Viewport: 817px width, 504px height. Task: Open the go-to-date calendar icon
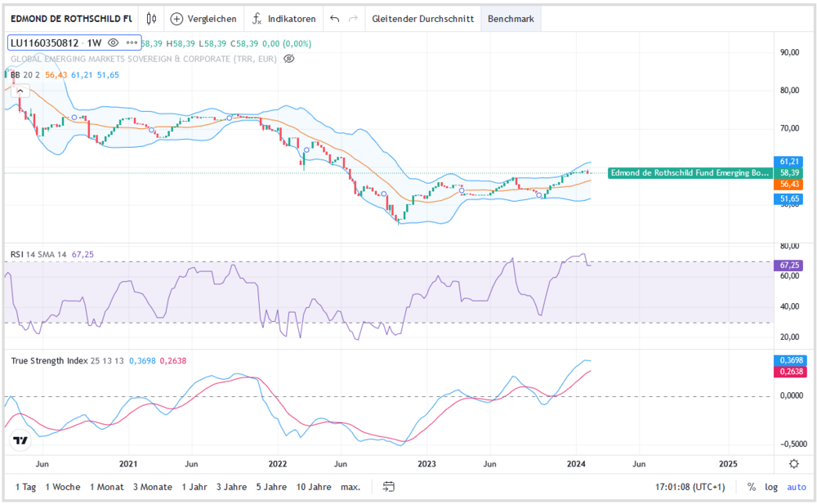pyautogui.click(x=389, y=487)
